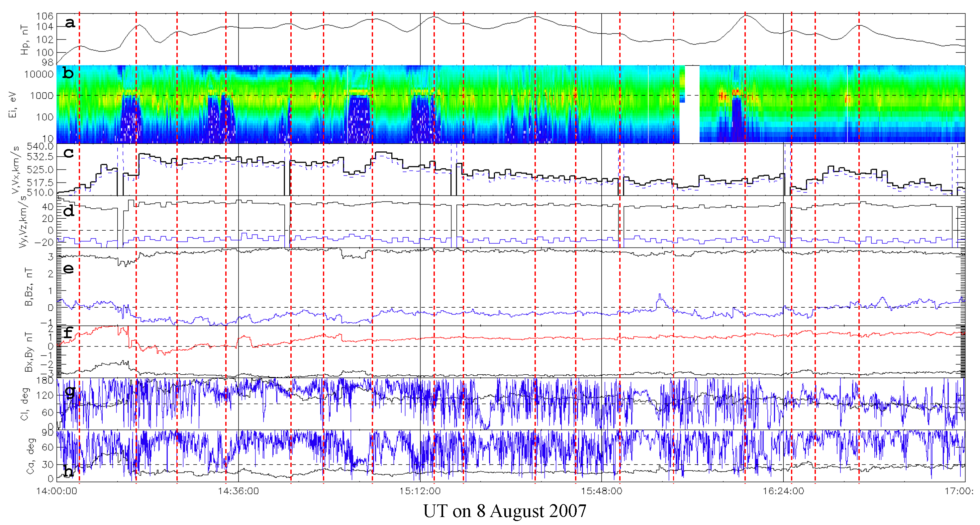Click panel label letter h
This screenshot has height=525, width=980.
[x=68, y=471]
